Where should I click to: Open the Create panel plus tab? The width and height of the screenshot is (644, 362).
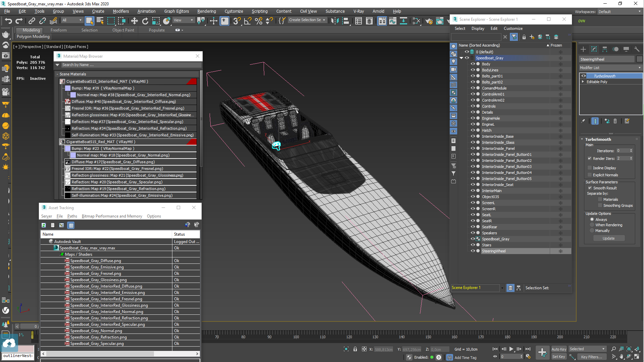[x=583, y=49]
